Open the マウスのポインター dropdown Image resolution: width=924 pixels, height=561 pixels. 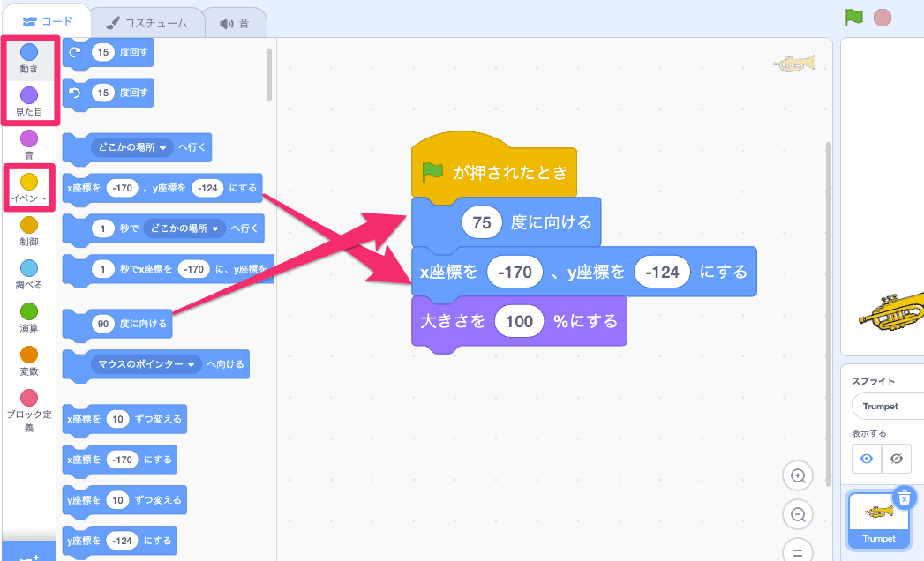(146, 364)
